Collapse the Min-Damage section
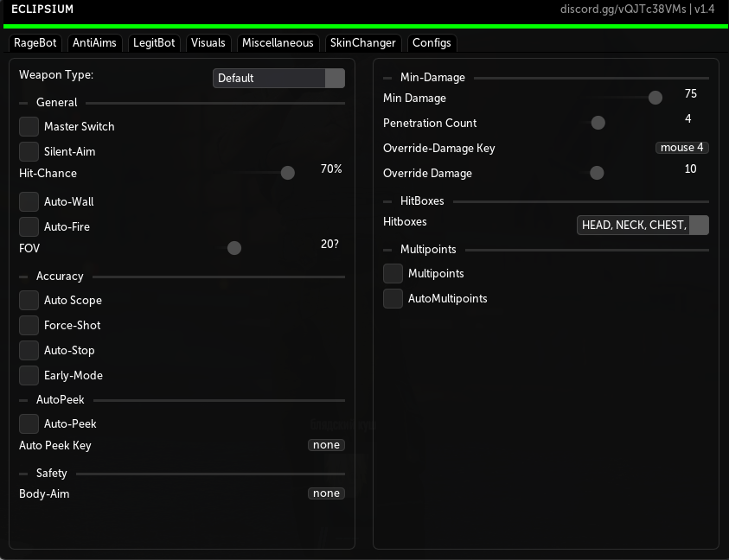 pos(389,77)
